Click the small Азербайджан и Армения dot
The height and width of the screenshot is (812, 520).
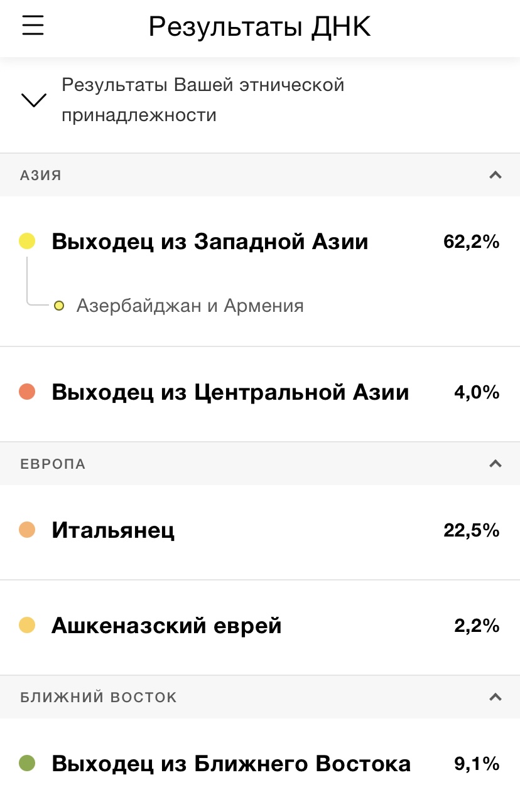point(59,306)
